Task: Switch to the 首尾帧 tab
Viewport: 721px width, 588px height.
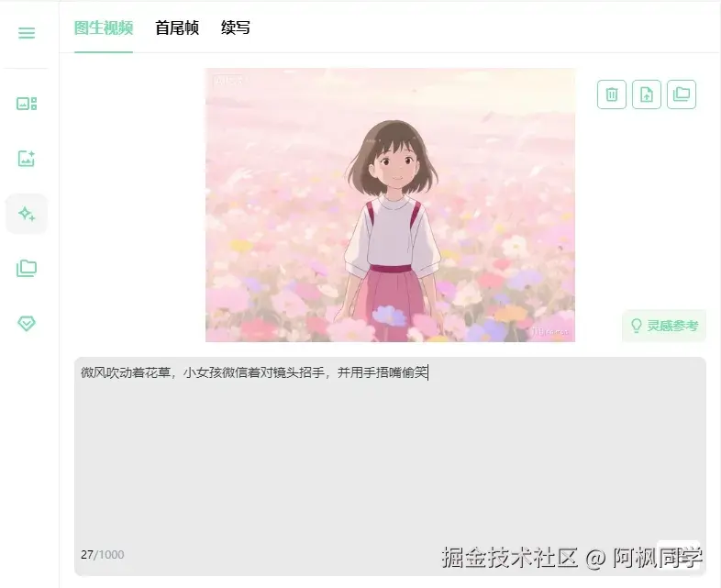Action: (177, 28)
